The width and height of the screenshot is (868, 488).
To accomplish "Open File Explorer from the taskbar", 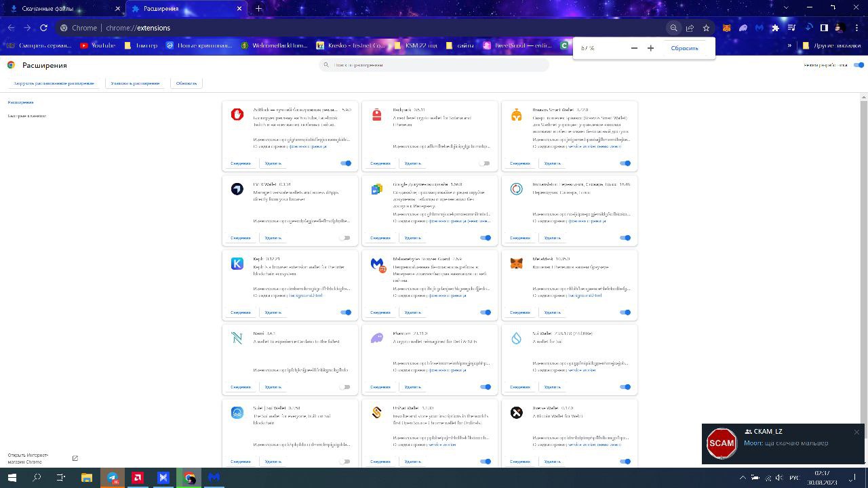I will pyautogui.click(x=87, y=477).
